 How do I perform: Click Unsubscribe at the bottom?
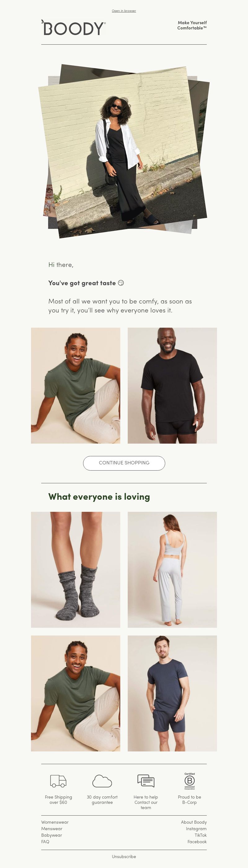coord(124,857)
